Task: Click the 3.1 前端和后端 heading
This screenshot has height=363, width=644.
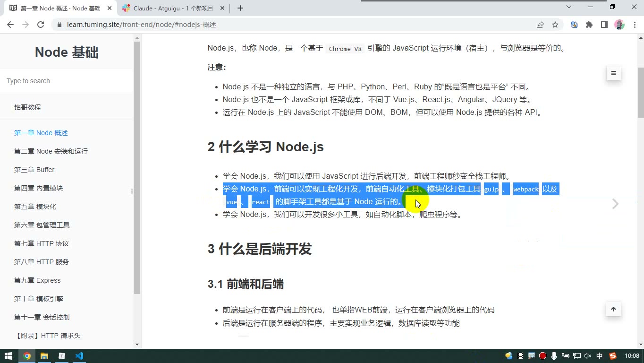Action: pos(246,284)
